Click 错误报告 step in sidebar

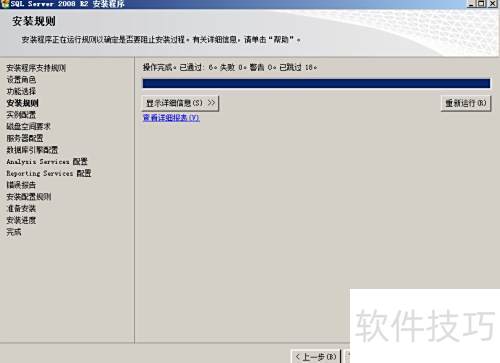coord(21,185)
